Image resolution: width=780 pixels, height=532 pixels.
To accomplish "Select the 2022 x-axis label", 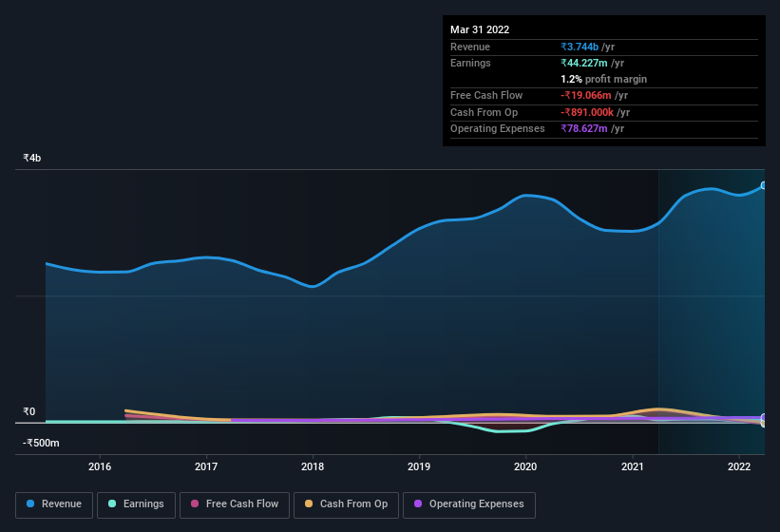I will (739, 466).
